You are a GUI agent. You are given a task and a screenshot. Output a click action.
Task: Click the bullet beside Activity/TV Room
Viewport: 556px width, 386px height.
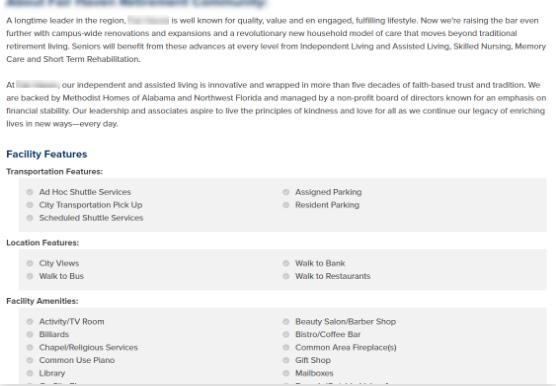click(30, 322)
